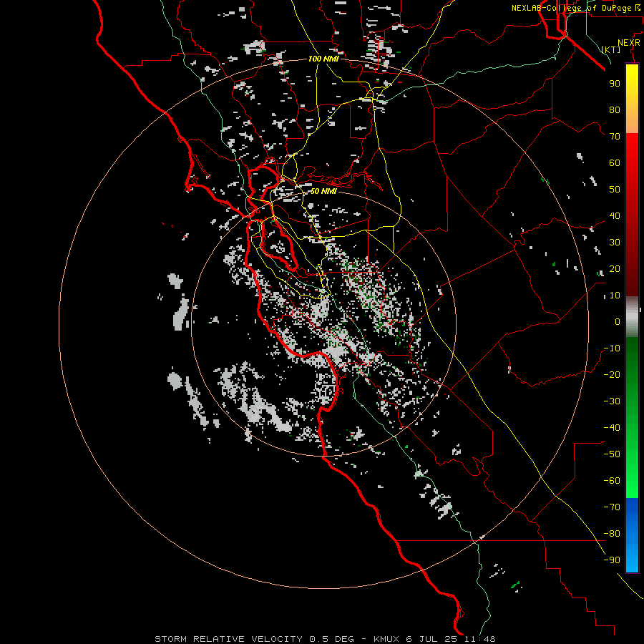Click the "11:48" time in the caption

click(479, 639)
